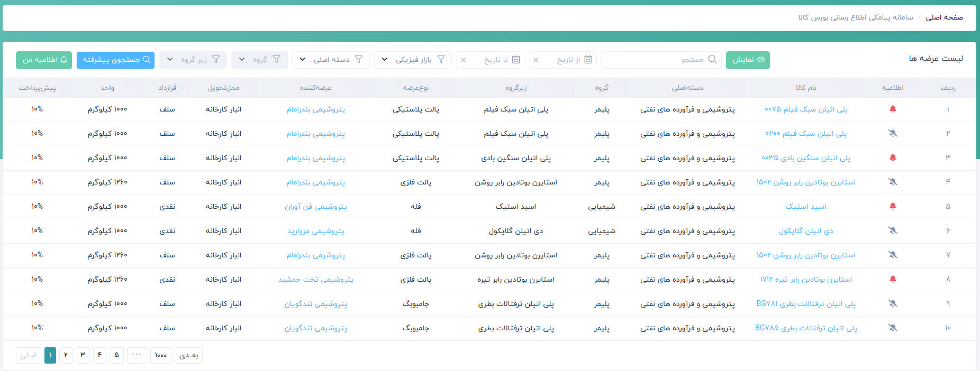The width and height of the screenshot is (980, 371).
Task: Clear the تا تاریخ date field
Action: point(464,60)
